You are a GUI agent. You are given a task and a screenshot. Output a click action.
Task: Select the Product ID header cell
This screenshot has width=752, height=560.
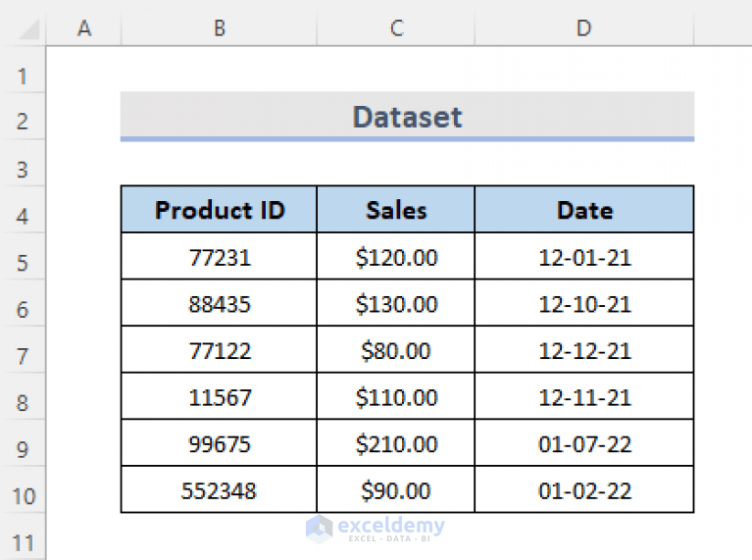pyautogui.click(x=220, y=210)
